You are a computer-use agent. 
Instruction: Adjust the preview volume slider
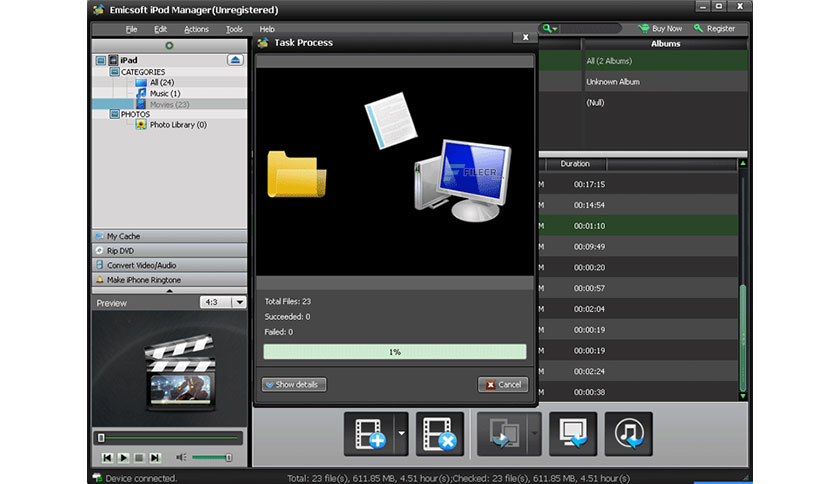pyautogui.click(x=212, y=457)
